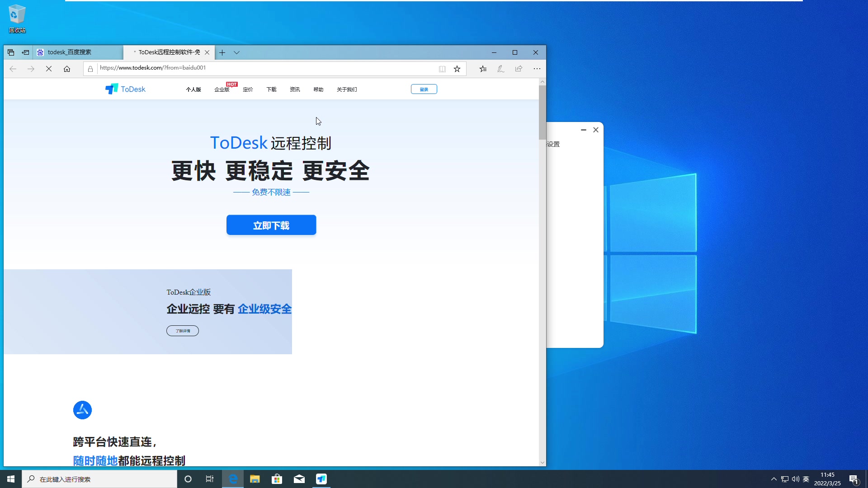Click the Edge taskbar icon
Viewport: 868px width, 488px height.
pos(233,479)
